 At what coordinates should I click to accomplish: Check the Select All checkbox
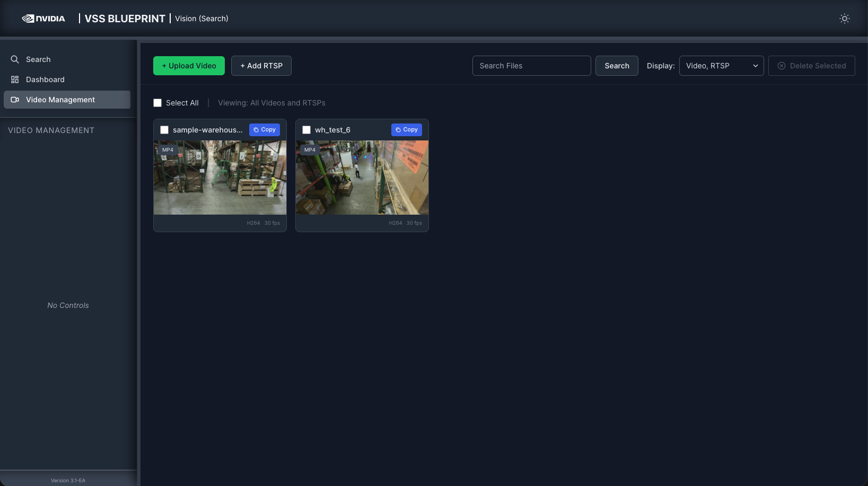pos(157,103)
